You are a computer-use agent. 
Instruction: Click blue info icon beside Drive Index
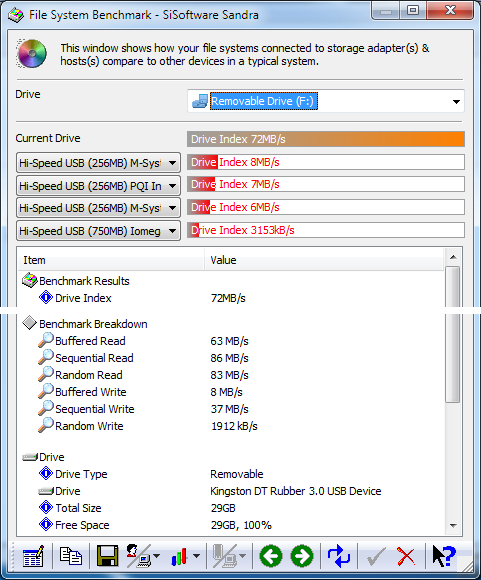(46, 297)
